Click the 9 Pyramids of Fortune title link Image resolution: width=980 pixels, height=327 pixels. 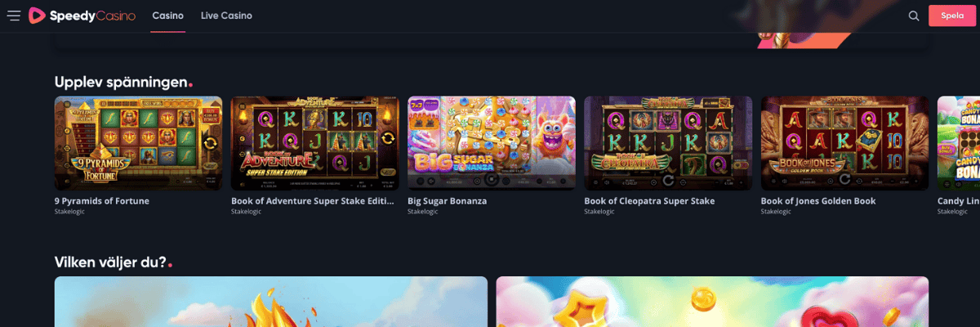pyautogui.click(x=102, y=201)
